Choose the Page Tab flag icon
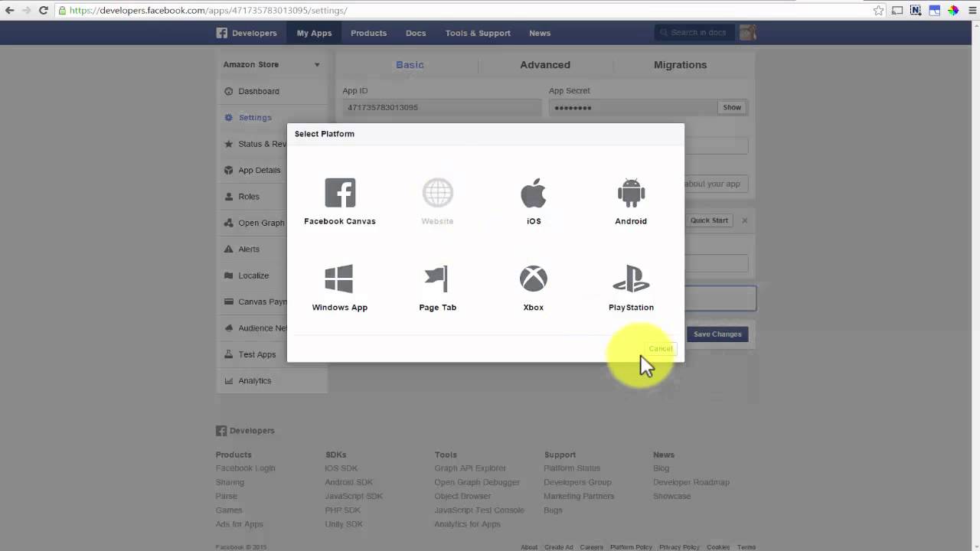The height and width of the screenshot is (551, 980). (436, 279)
